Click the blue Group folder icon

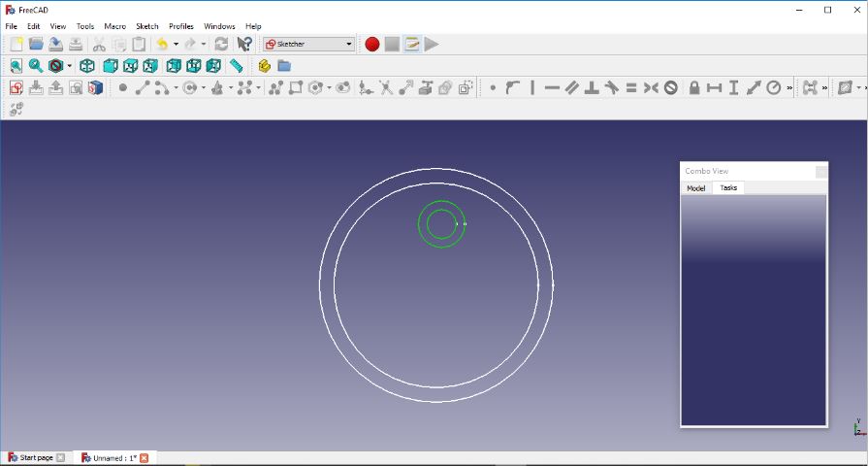point(284,66)
